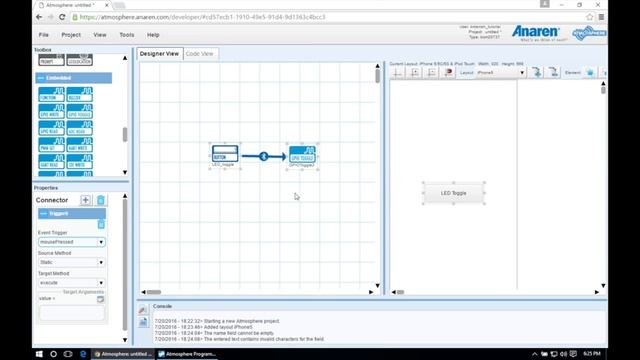This screenshot has height=360, width=640.
Task: Click the Cortana search circle on taskbar
Action: (53, 354)
